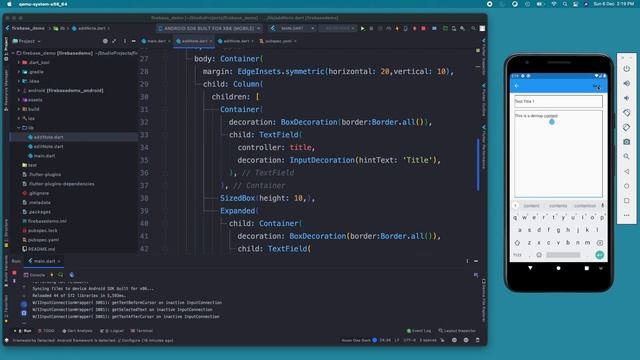The width and height of the screenshot is (640, 360).
Task: Open the Layout Inspector
Action: [x=457, y=331]
